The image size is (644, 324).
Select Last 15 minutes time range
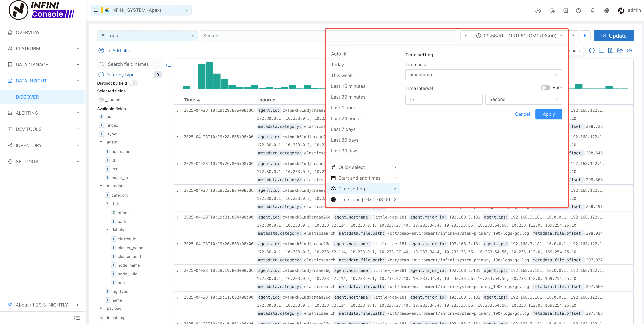pyautogui.click(x=348, y=86)
